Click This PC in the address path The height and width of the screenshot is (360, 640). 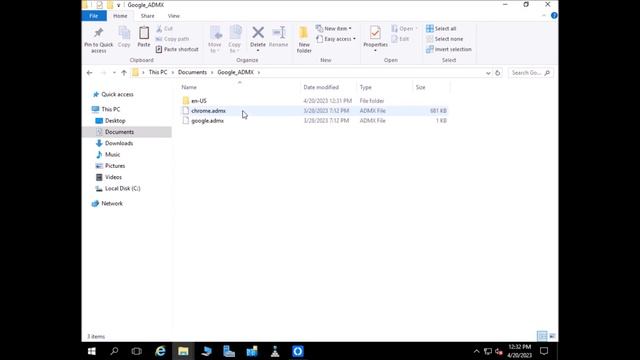[158, 72]
